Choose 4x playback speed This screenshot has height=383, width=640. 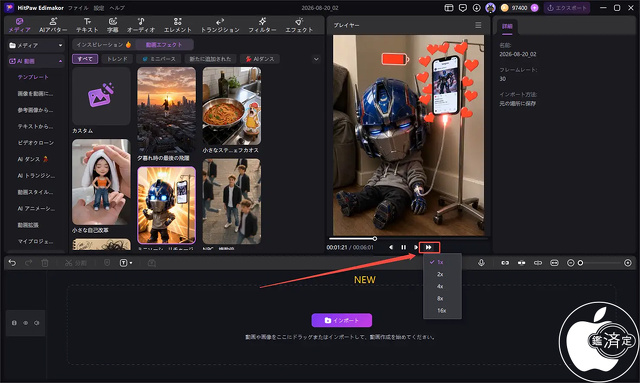tap(442, 287)
